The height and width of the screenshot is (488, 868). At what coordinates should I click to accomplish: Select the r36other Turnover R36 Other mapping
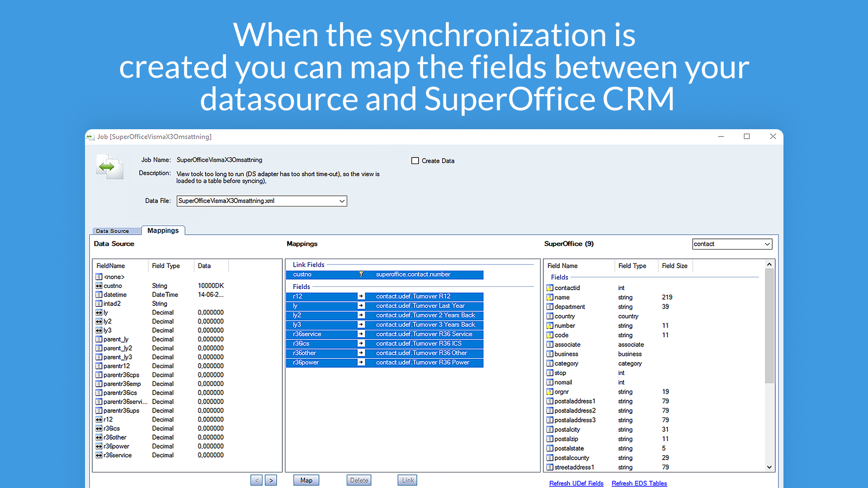(x=385, y=353)
